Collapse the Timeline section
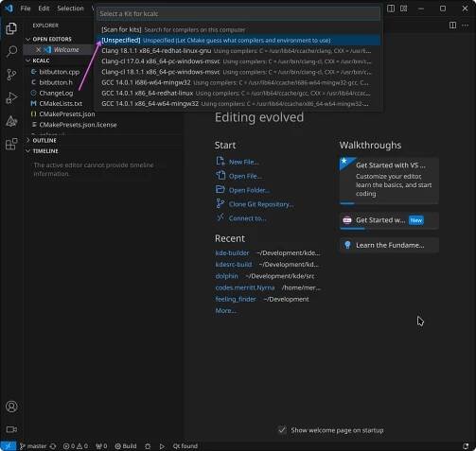Viewport: 476px width, 451px height. pos(27,151)
